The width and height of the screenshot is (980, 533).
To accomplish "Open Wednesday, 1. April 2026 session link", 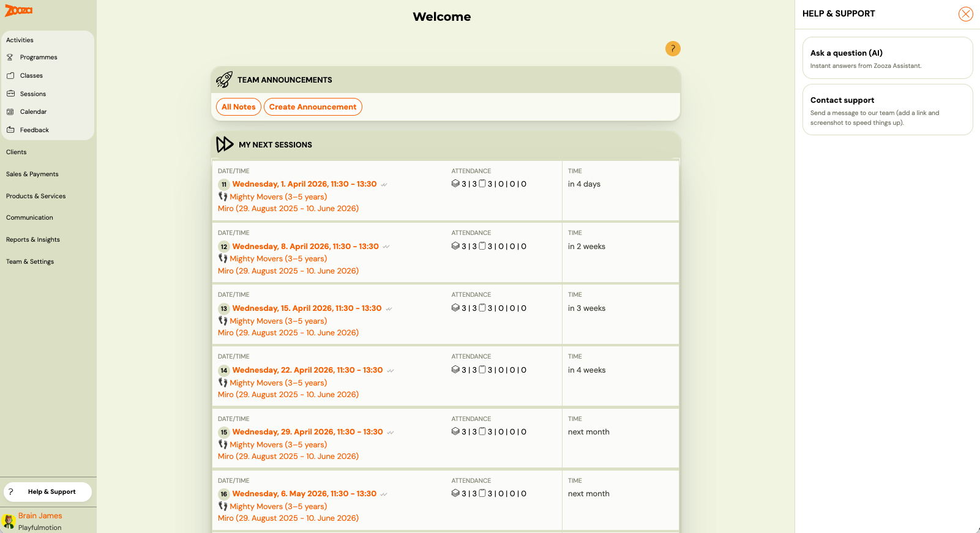I will tap(304, 184).
